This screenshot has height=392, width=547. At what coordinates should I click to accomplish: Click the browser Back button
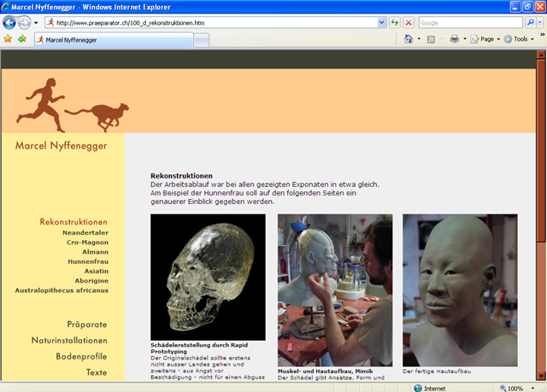tap(10, 23)
